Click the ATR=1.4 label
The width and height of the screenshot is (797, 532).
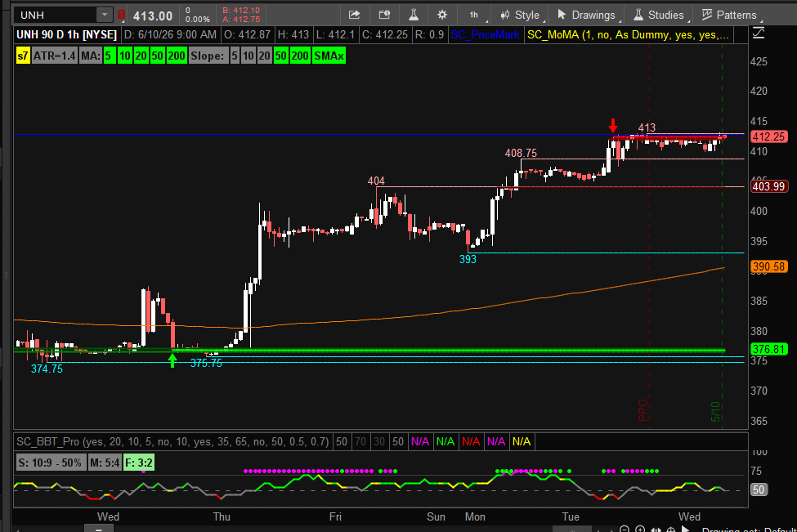(x=55, y=56)
